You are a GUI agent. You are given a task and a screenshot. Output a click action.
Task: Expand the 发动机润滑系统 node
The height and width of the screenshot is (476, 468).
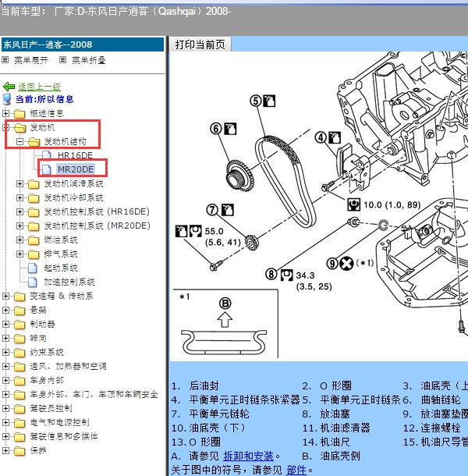click(x=19, y=183)
